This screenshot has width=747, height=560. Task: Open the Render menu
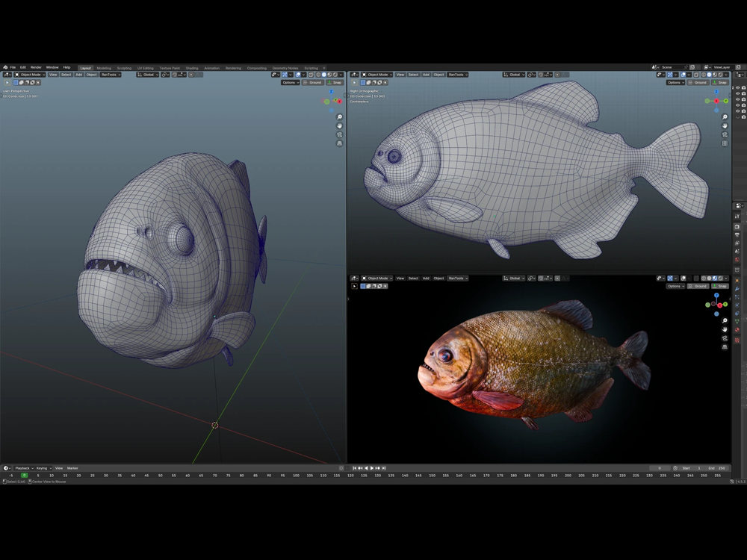click(36, 67)
